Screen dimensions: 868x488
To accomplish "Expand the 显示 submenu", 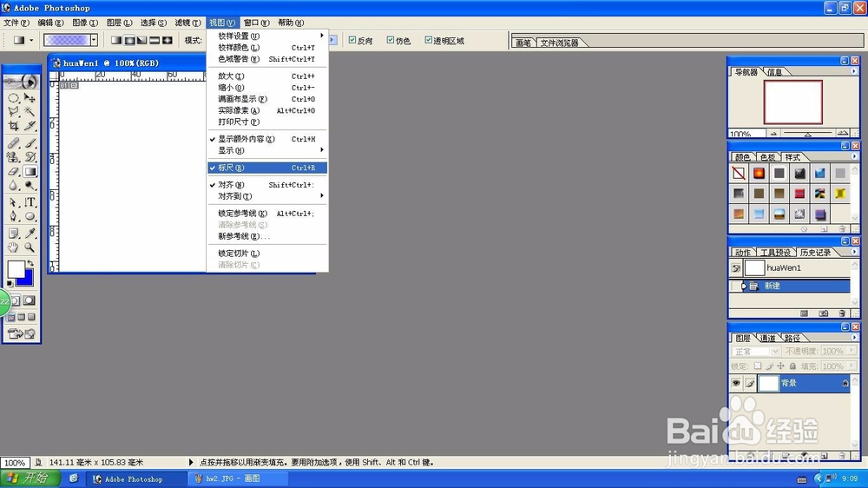I will tap(267, 151).
